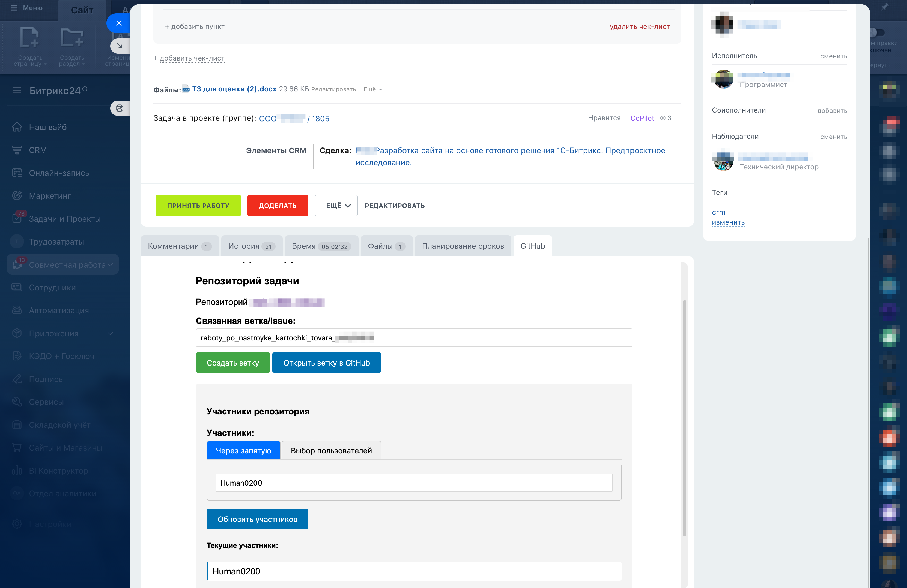Image resolution: width=907 pixels, height=588 pixels.
Task: Click the views eye icon
Action: click(663, 118)
